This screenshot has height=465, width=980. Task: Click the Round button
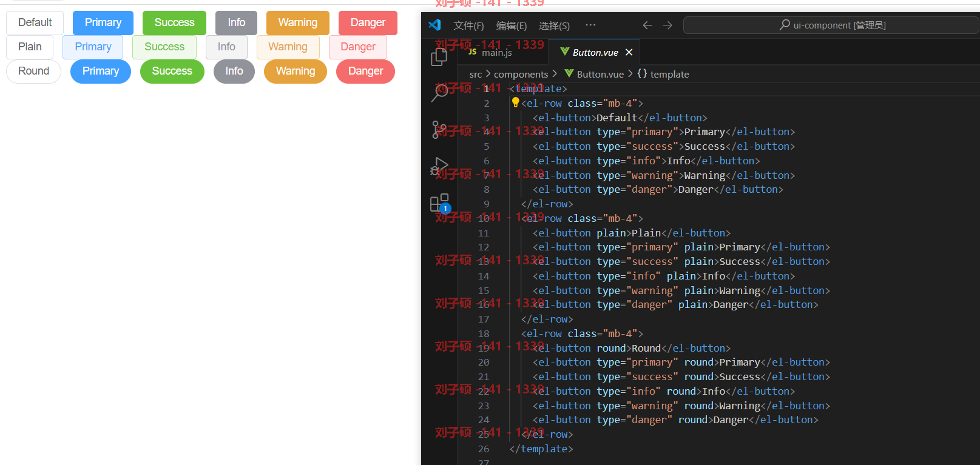(33, 71)
